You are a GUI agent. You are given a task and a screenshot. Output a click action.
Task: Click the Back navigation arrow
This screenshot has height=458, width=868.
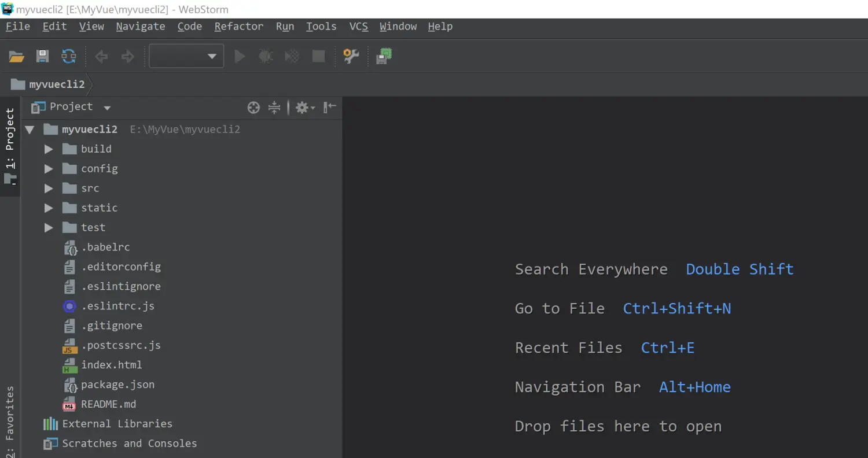pyautogui.click(x=101, y=56)
